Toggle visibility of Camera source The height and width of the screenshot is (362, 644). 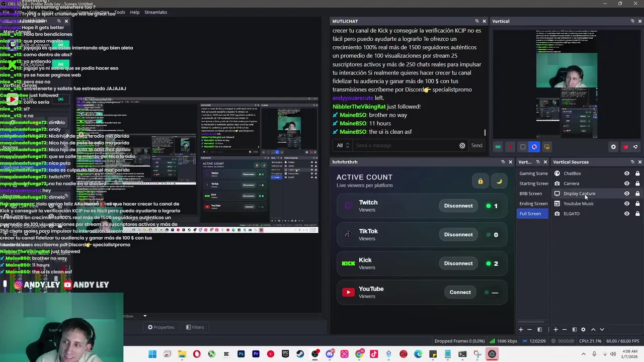pyautogui.click(x=626, y=184)
